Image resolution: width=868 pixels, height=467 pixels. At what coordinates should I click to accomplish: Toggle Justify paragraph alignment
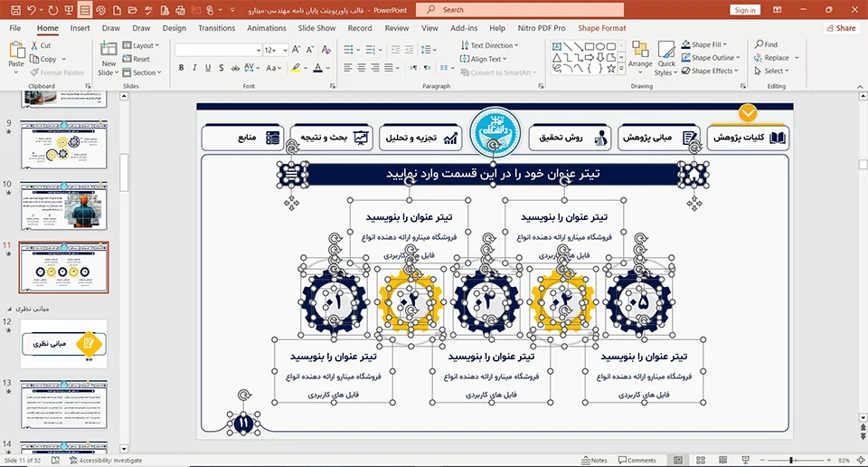[389, 68]
